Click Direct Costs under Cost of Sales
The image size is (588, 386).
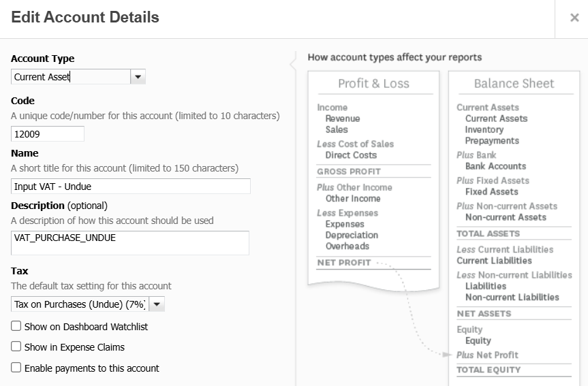pyautogui.click(x=351, y=155)
